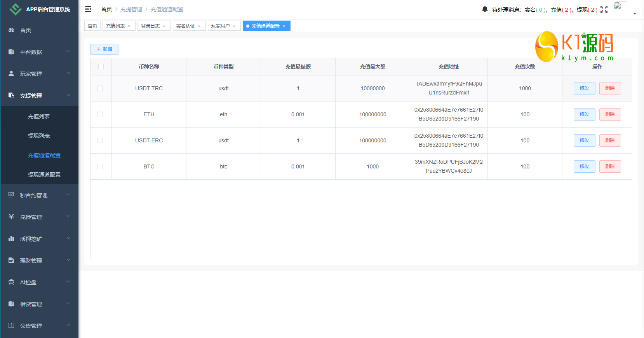Expand the 秒合约管理 menu chevron
Viewport: 644px width, 338px height.
pos(68,194)
